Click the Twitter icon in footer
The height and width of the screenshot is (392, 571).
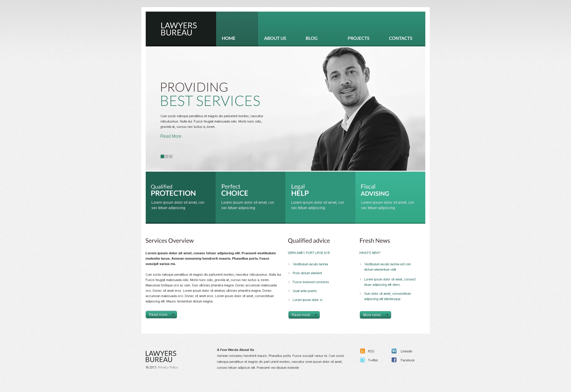coord(361,360)
